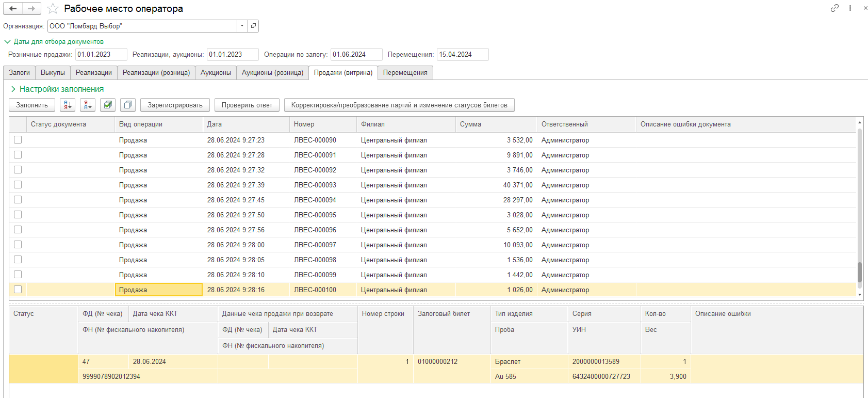Image resolution: width=868 pixels, height=398 pixels.
Task: Click the series value 2000000013589
Action: pyautogui.click(x=604, y=362)
